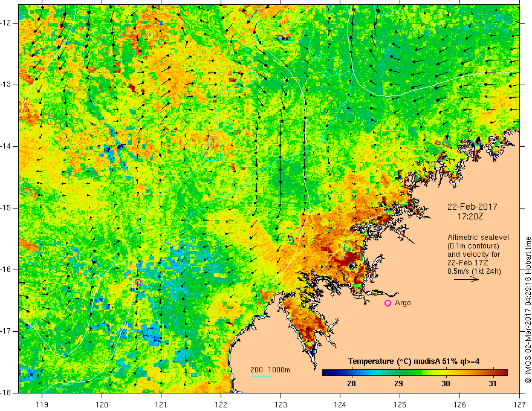Click the longitude axis label '121'
This screenshot has width=532, height=411.
point(161,404)
